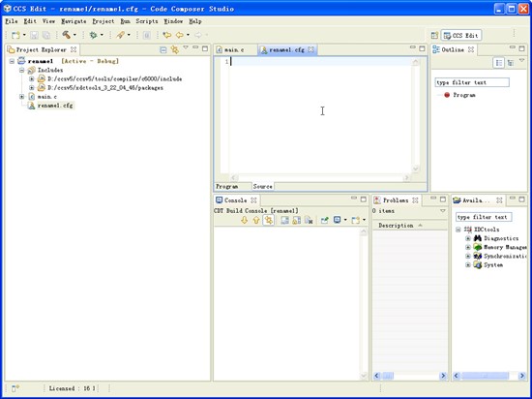Screen dimensions: 532x399
Task: Click the Save All toolbar icon
Action: pos(45,35)
